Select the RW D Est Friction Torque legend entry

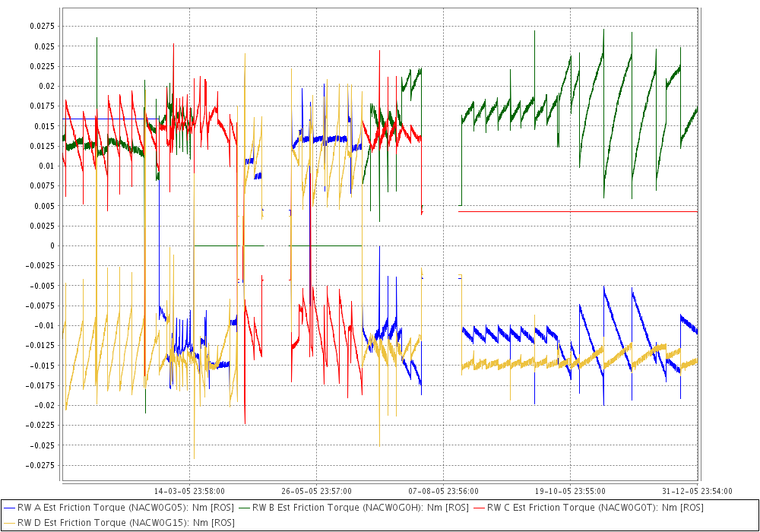coord(119,523)
